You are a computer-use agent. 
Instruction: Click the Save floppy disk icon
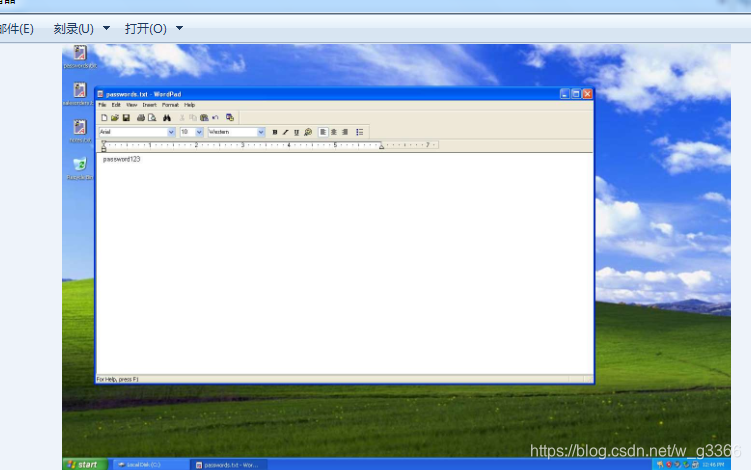(126, 117)
